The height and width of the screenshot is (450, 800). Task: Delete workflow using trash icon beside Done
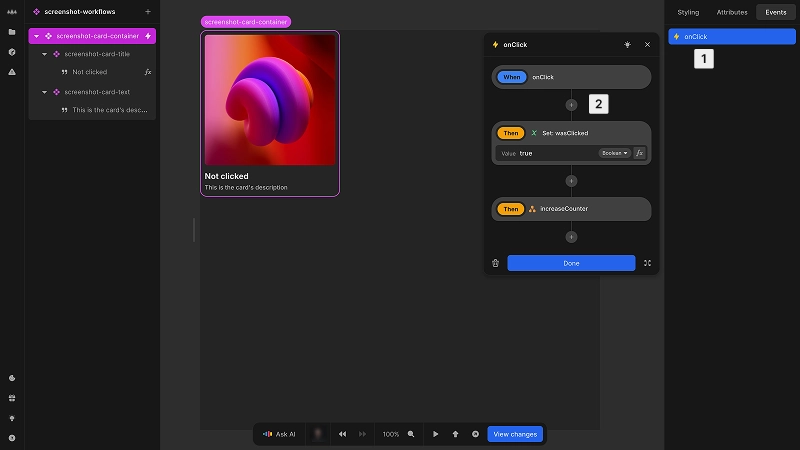pos(495,263)
